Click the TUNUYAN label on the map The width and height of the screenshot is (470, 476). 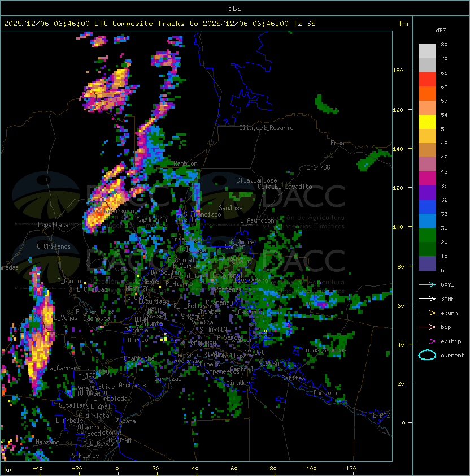(x=120, y=440)
